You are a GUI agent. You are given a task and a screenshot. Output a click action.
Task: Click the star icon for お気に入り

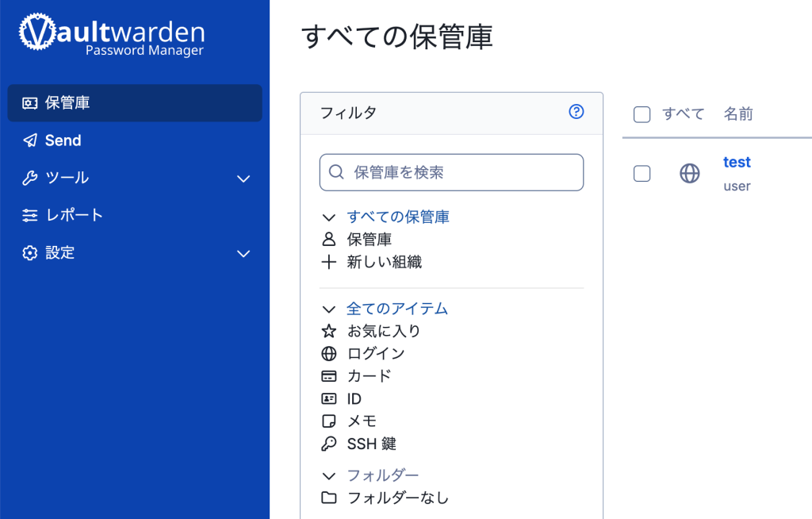click(329, 331)
